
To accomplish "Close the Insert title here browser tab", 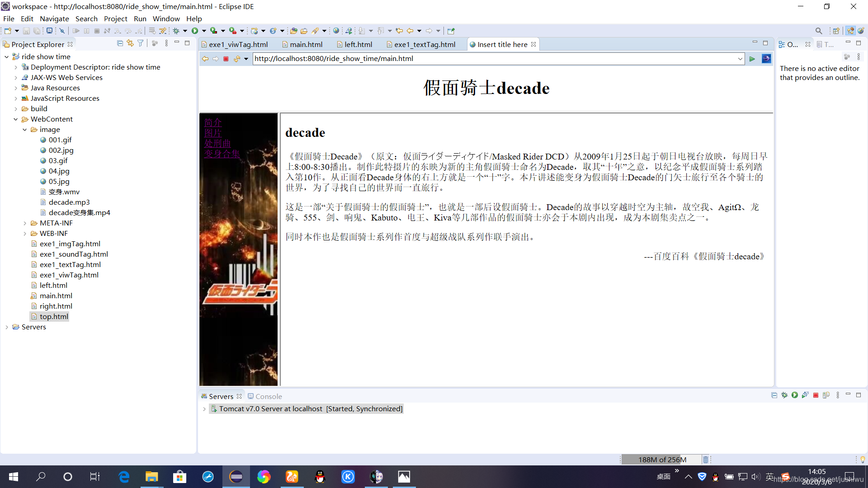I will point(533,44).
